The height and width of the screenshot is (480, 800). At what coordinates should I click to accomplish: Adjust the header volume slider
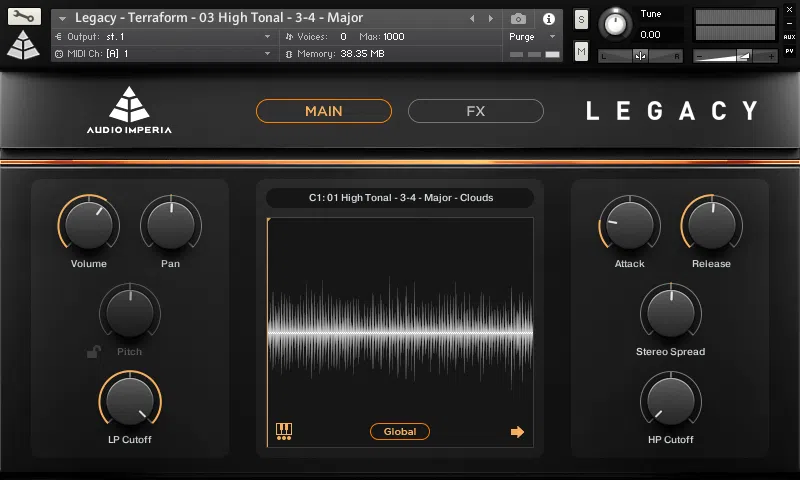pyautogui.click(x=735, y=56)
